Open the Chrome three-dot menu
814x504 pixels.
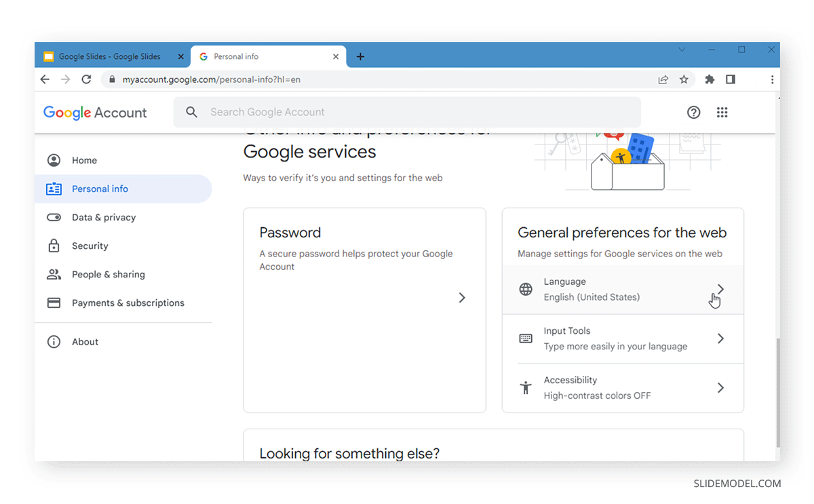772,79
